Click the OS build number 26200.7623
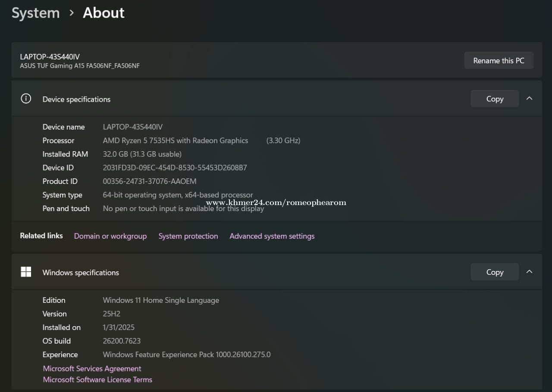 (x=122, y=341)
